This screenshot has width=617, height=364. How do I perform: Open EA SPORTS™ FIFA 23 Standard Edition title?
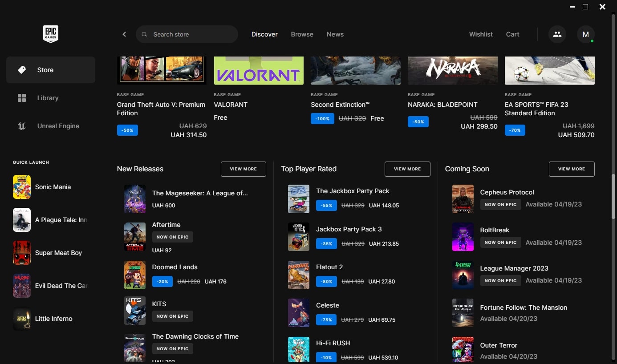click(536, 109)
